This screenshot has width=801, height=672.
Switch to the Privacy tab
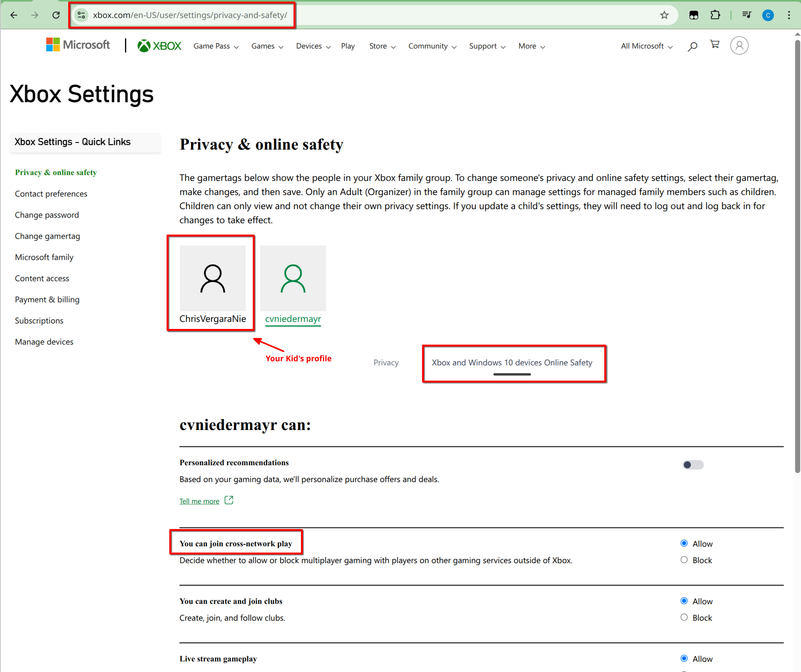click(386, 362)
